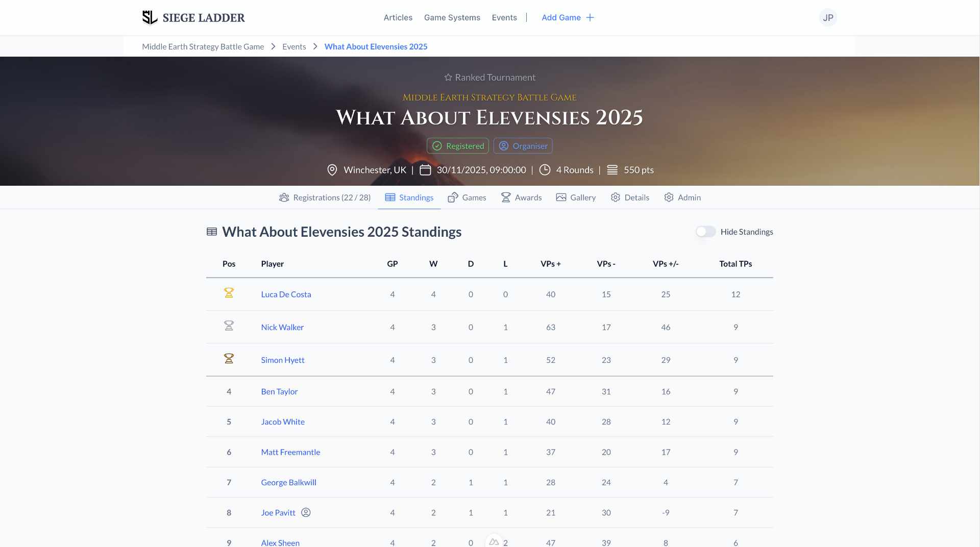The image size is (980, 547).
Task: Click the plus icon beside Add Game
Action: pyautogui.click(x=590, y=17)
